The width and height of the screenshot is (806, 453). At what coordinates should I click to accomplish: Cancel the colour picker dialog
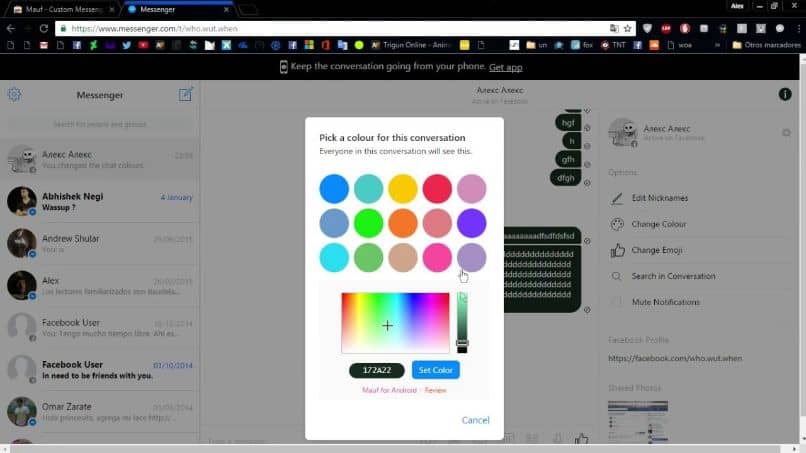tap(475, 420)
